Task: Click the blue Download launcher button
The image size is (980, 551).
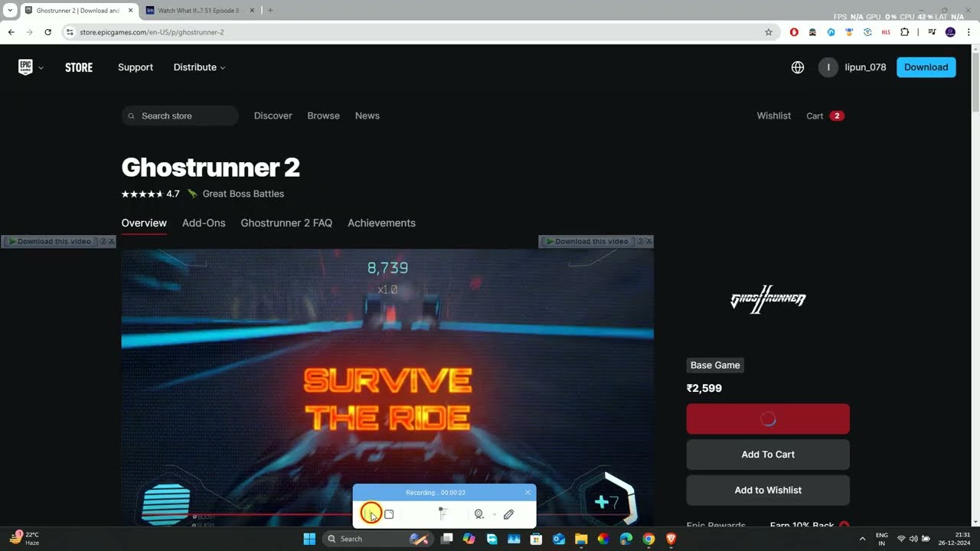Action: point(926,67)
